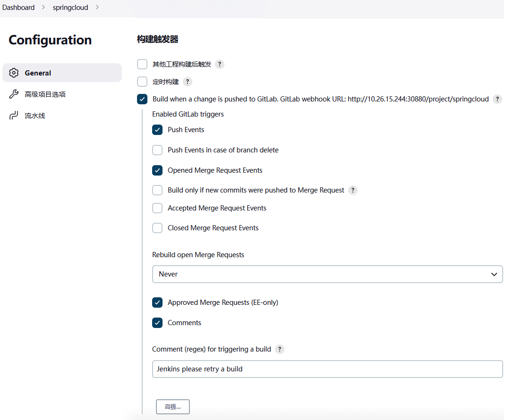Click the Configuration page title
Screen dimensions: 506x420
tap(50, 40)
